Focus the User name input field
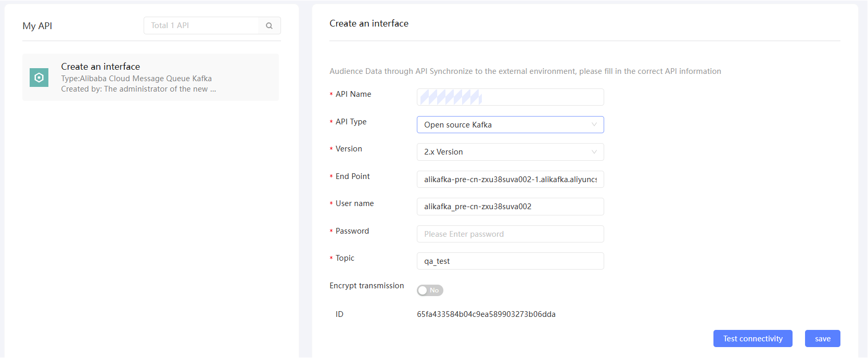 click(510, 207)
